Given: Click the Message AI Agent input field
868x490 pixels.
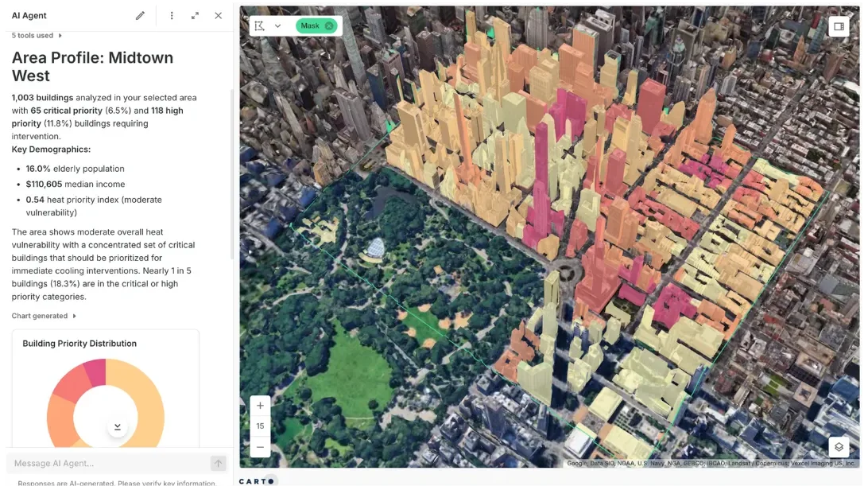Looking at the screenshot, I should 108,463.
